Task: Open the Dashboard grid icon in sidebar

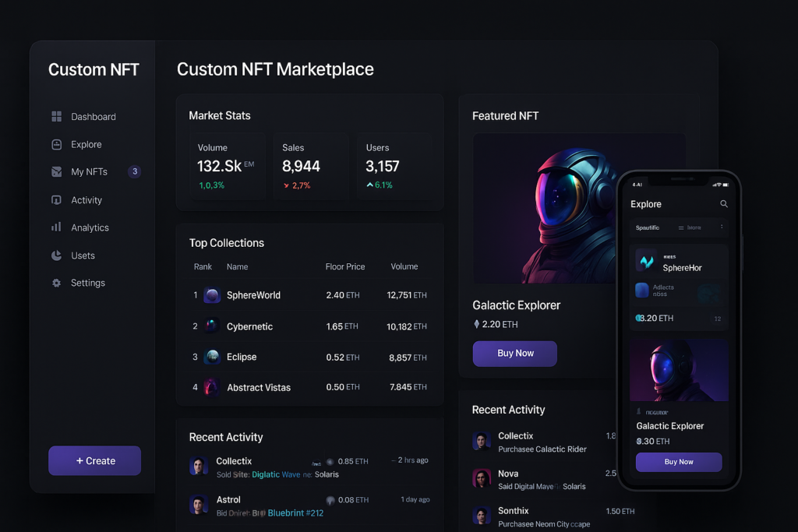Action: (56, 117)
